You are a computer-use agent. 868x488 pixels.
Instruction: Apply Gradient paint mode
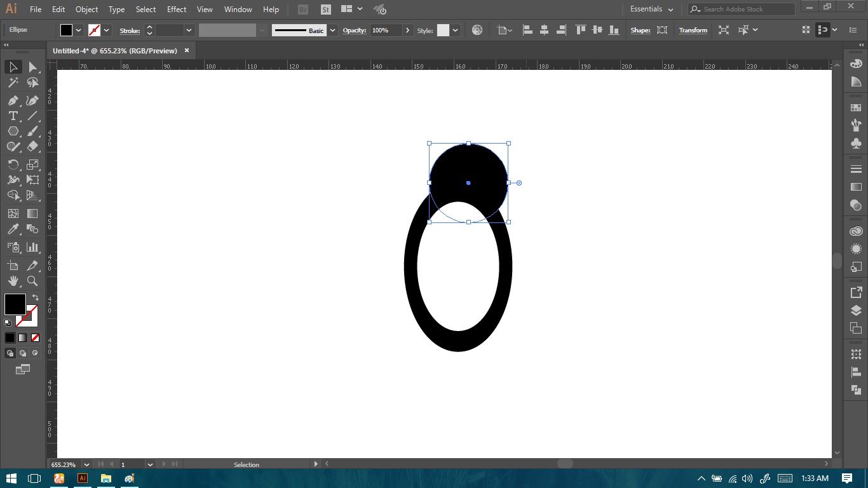(x=23, y=338)
